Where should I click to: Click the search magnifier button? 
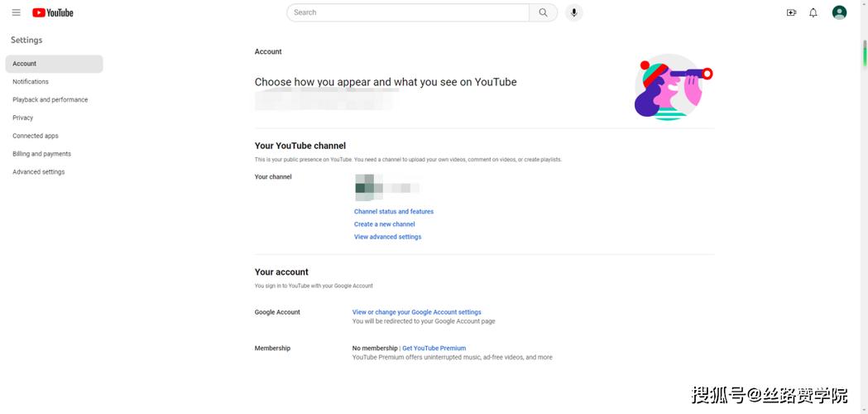tap(543, 12)
